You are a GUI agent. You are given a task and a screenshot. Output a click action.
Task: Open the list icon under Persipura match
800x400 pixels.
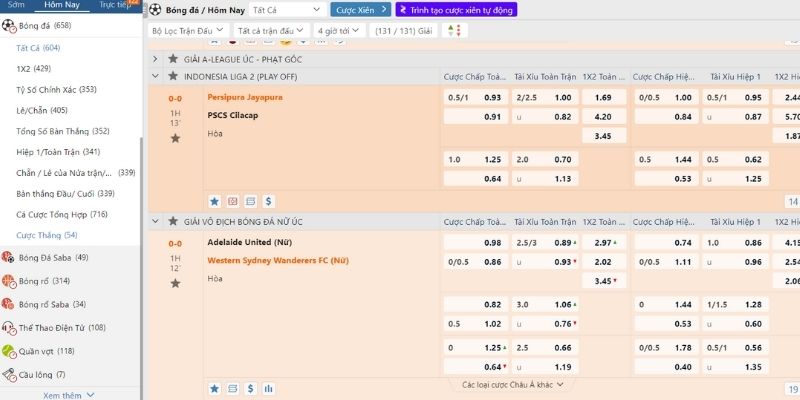(251, 202)
